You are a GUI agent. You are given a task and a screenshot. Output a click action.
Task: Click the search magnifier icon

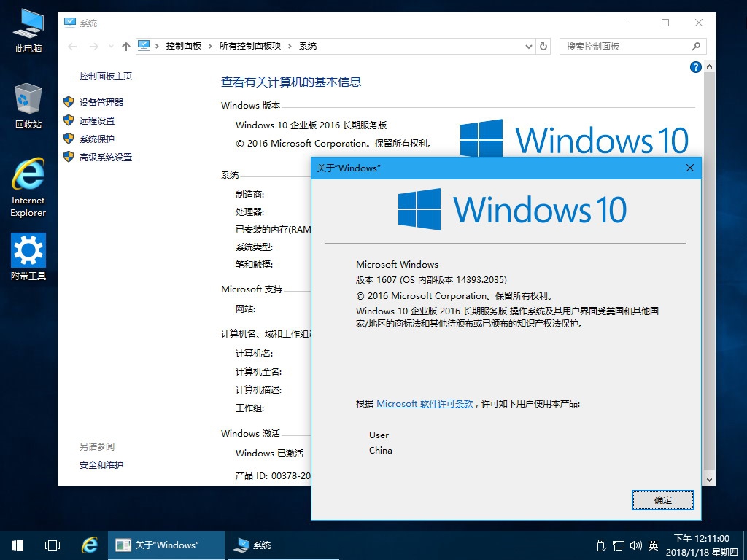pos(696,46)
